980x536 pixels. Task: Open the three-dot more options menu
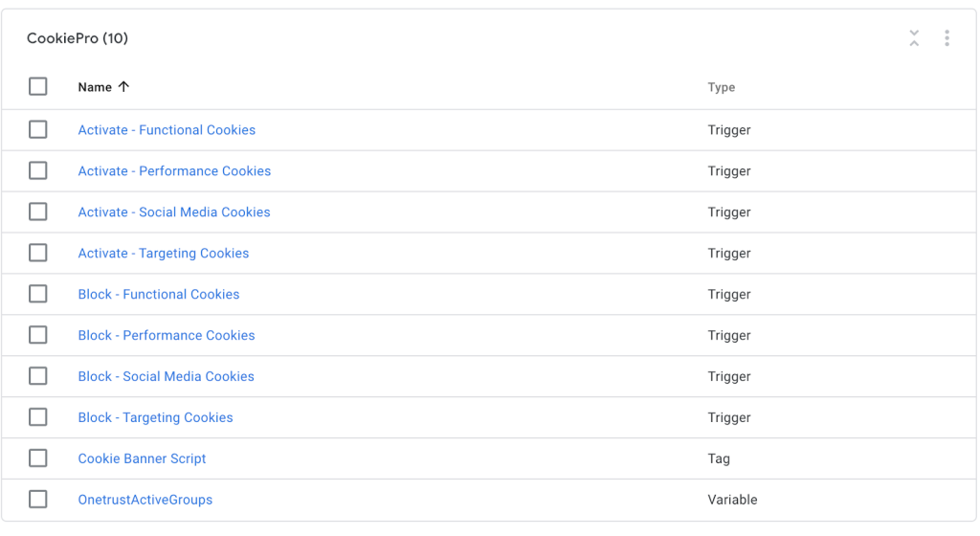[x=947, y=38]
